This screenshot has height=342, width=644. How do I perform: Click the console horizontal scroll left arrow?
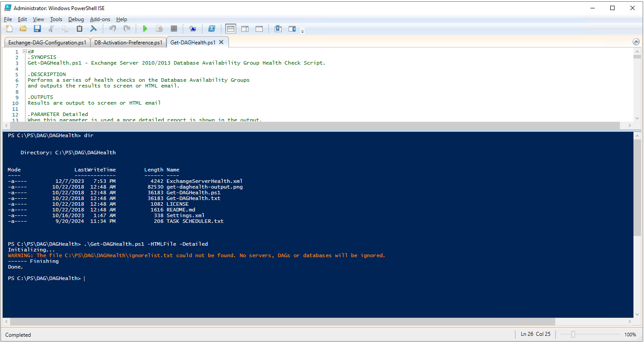(6, 322)
